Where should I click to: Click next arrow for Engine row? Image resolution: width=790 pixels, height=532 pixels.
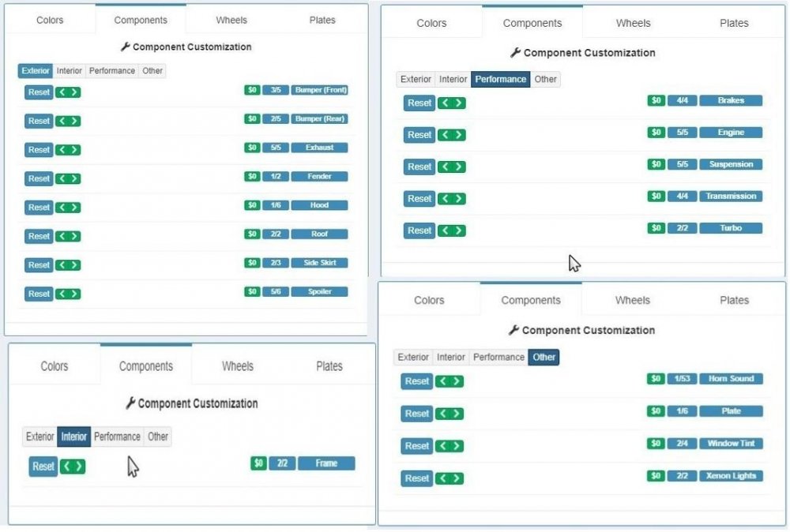[x=458, y=134]
